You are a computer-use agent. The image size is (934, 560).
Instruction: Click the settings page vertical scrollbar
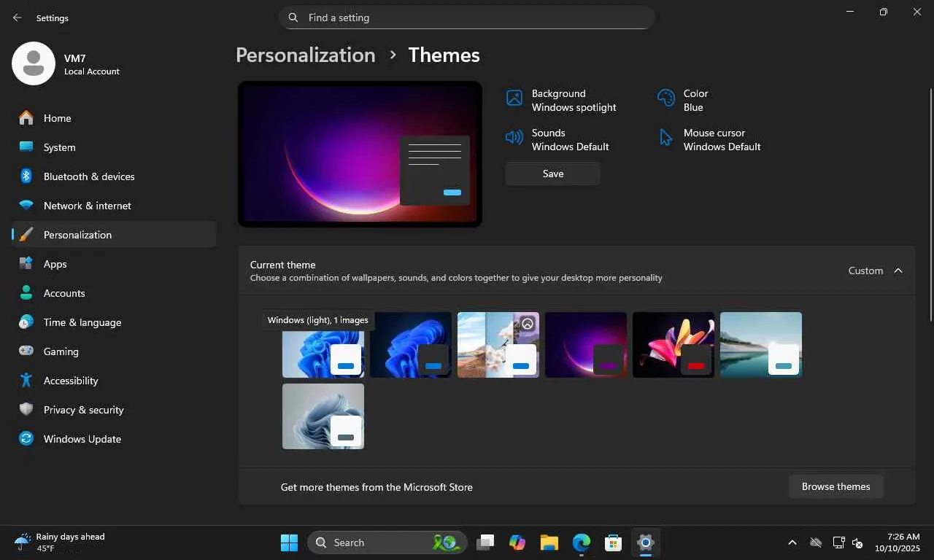pos(930,204)
